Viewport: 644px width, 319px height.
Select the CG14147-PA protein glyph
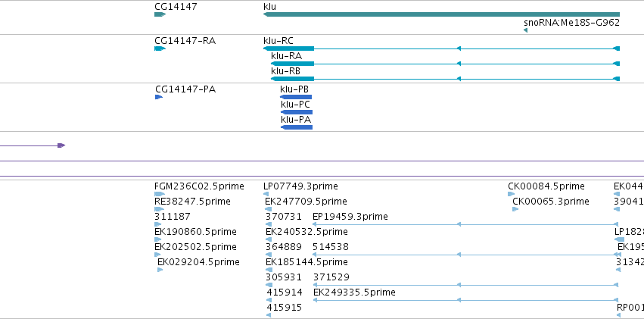coord(159,97)
